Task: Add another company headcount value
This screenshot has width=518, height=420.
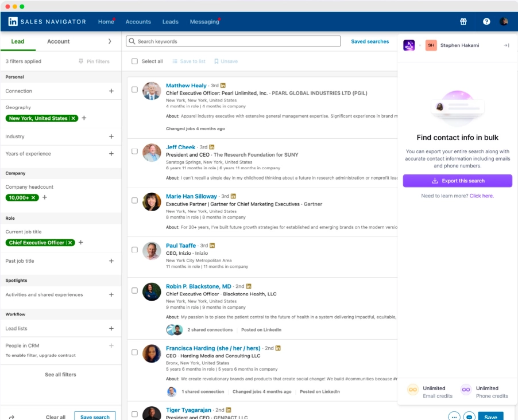Action: coord(45,197)
